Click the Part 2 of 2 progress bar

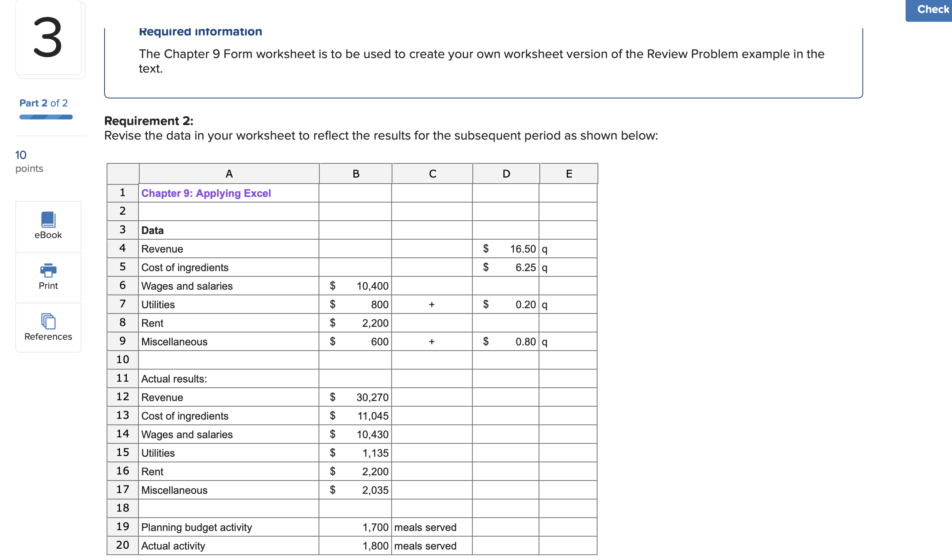46,117
